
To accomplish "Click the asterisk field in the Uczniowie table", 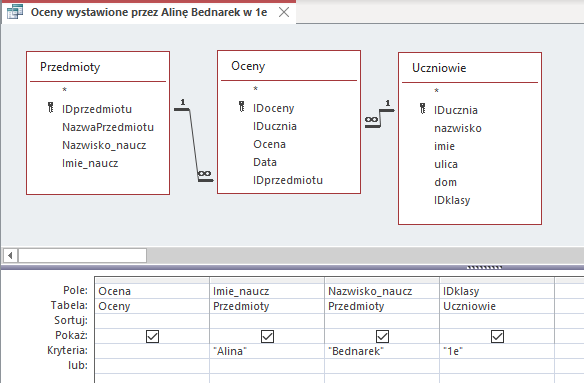I will (x=437, y=91).
